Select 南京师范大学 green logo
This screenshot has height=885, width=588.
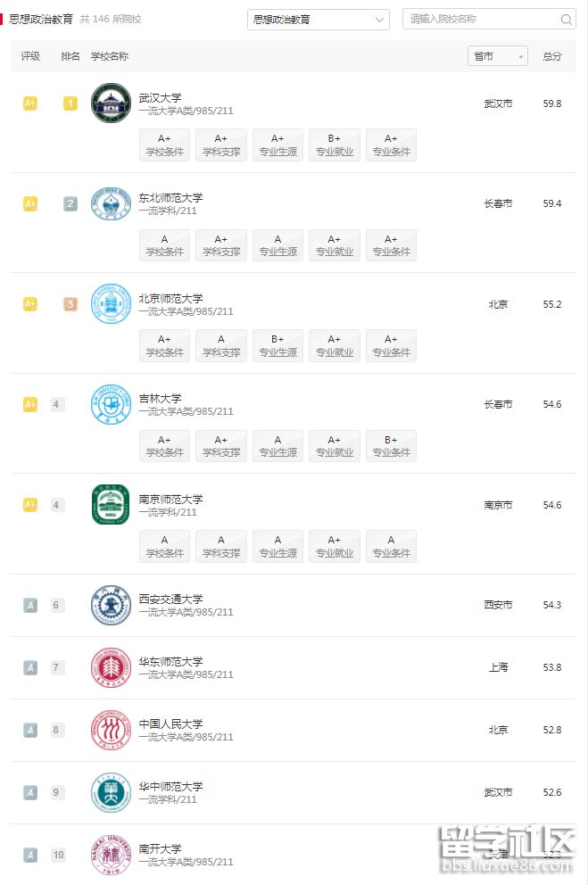(111, 505)
